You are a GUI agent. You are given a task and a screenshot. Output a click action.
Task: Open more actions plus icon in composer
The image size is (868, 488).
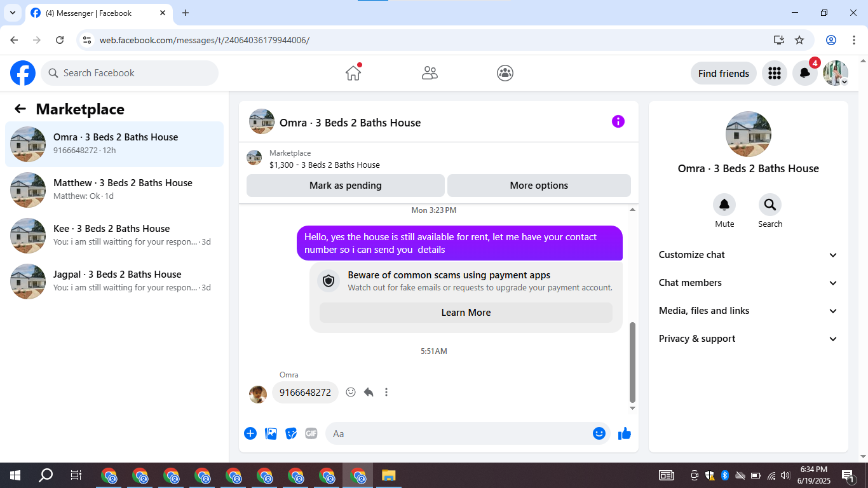pos(250,433)
